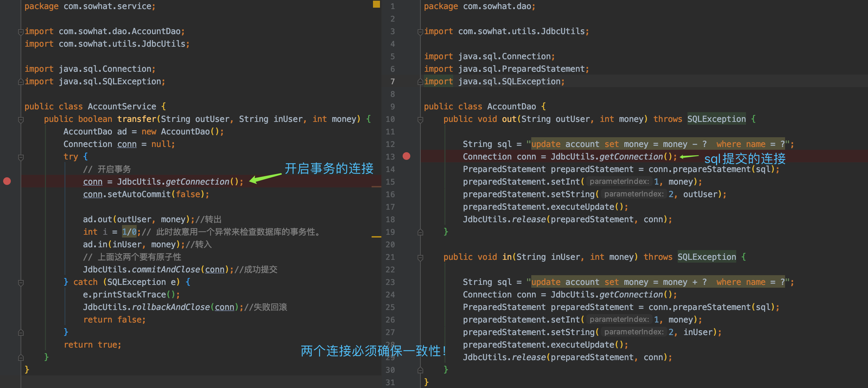868x388 pixels.
Task: Click 'Connection conn = null' declaration
Action: pyautogui.click(x=119, y=144)
